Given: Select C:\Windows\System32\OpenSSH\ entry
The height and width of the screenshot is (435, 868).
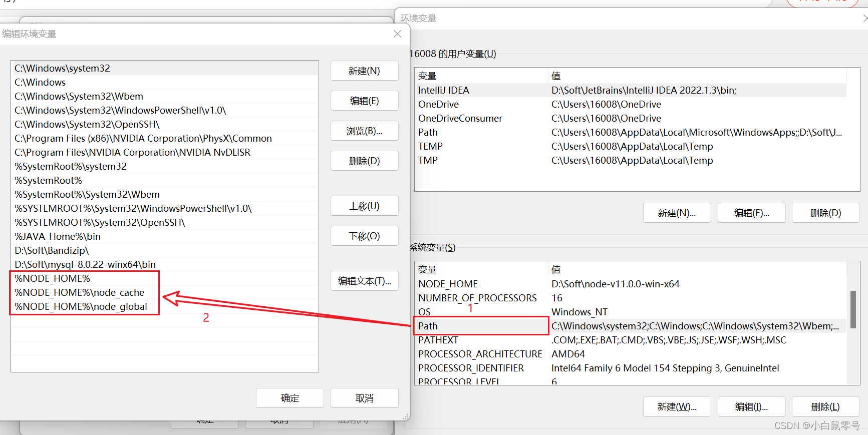Looking at the screenshot, I should (x=165, y=124).
